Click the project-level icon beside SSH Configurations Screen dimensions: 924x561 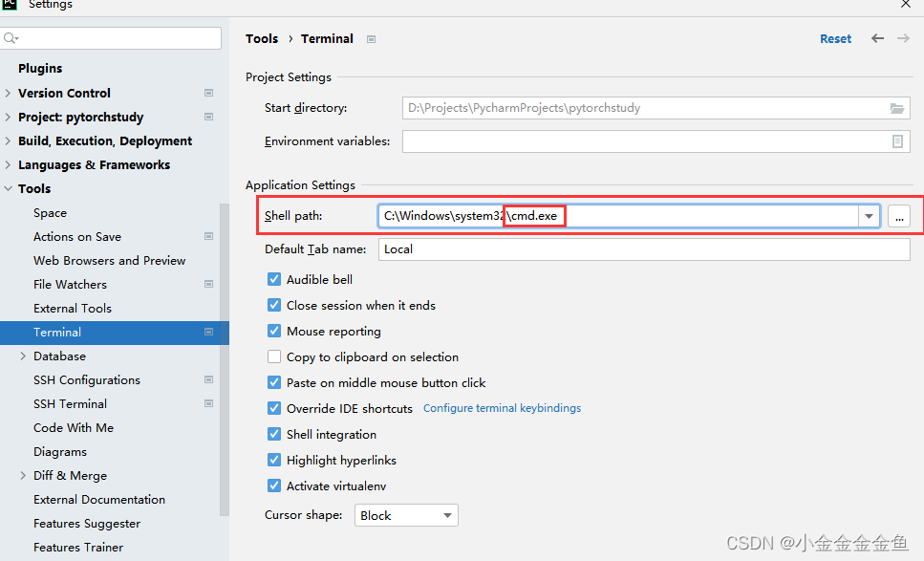click(x=208, y=379)
